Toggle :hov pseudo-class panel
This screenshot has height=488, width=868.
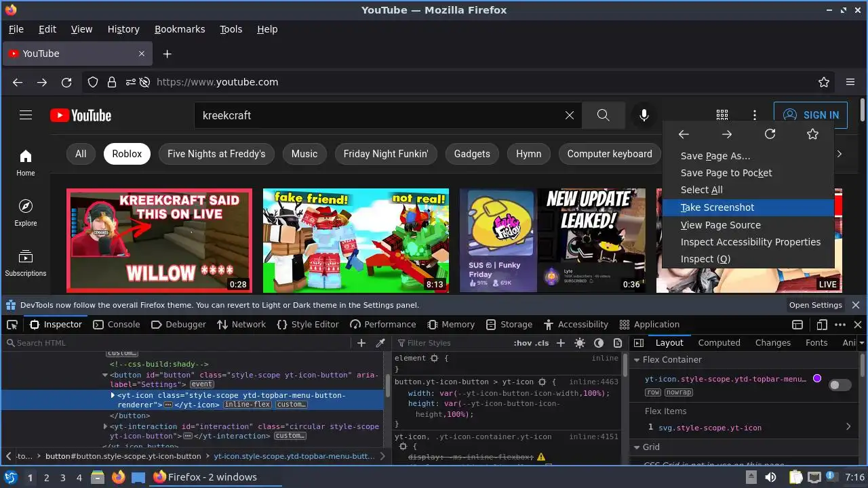click(x=522, y=343)
